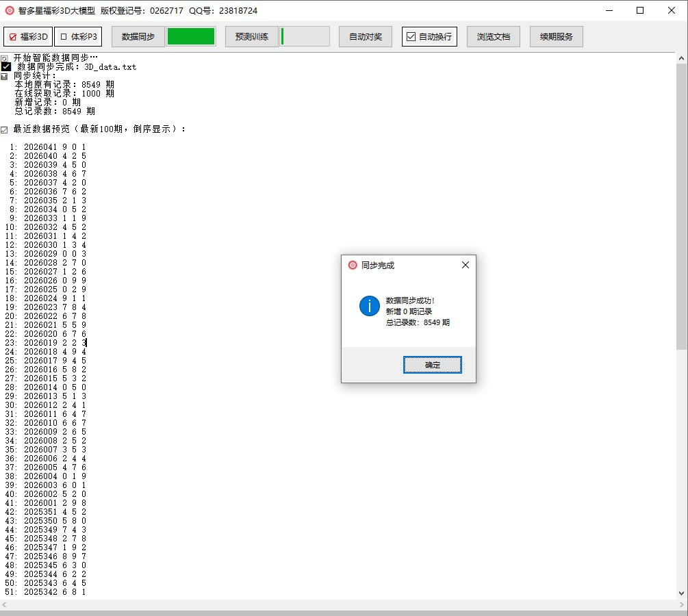The width and height of the screenshot is (688, 616).
Task: Click the icon beside 最近数据预览 heading
Action: point(5,129)
